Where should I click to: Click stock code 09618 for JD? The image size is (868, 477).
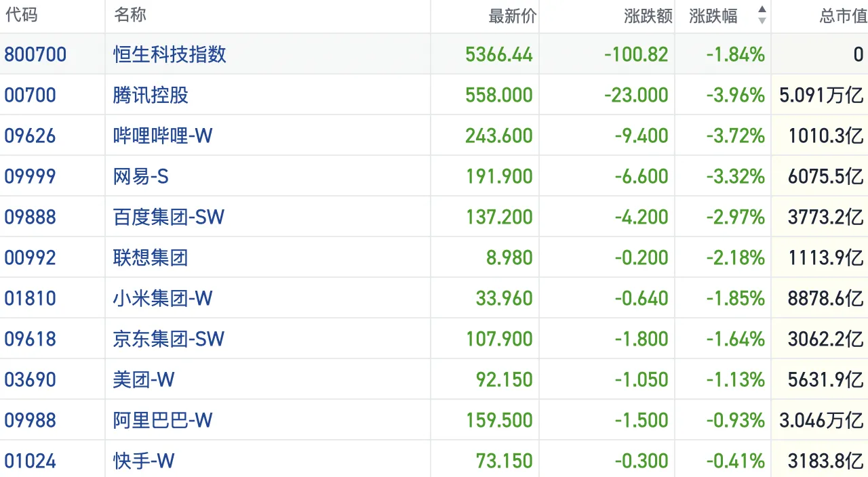[31, 339]
